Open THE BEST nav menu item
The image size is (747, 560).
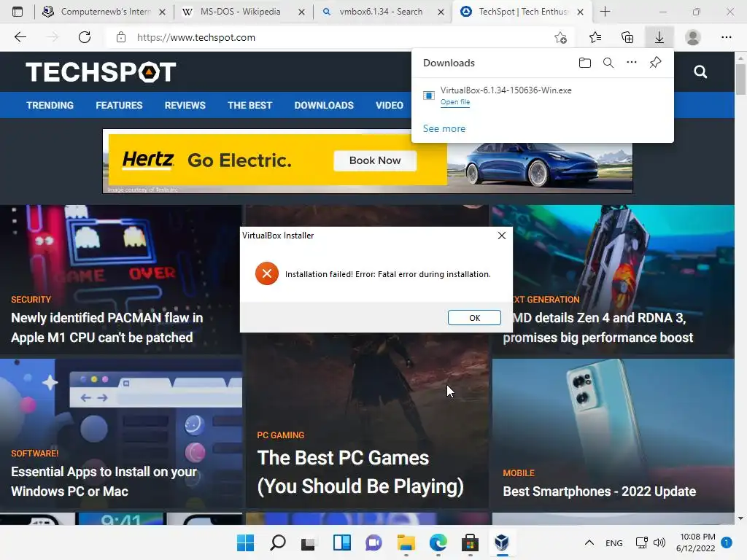[249, 105]
